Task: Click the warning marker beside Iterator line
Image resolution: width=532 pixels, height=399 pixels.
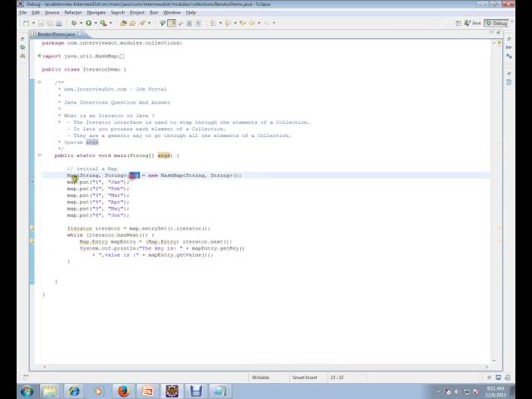Action: point(32,229)
